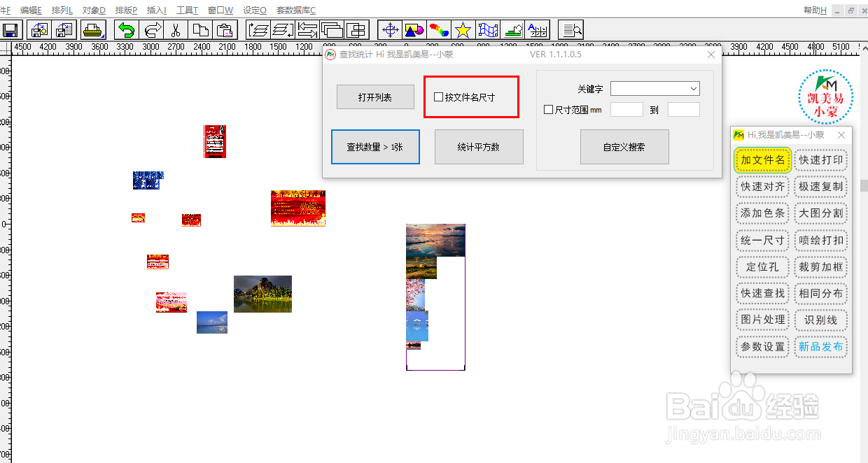Toggle the 加文件名 option in the sidebar
Viewport: 868px width, 463px height.
(762, 160)
